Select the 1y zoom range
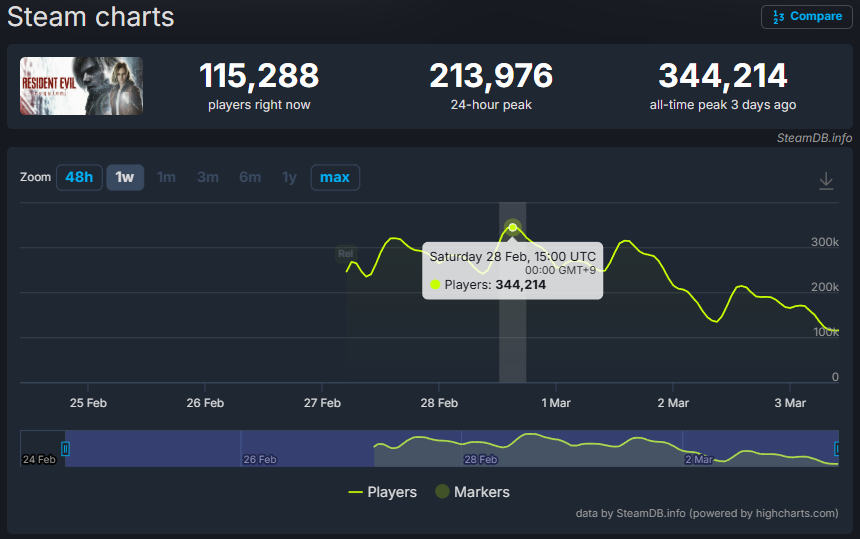 (x=289, y=177)
